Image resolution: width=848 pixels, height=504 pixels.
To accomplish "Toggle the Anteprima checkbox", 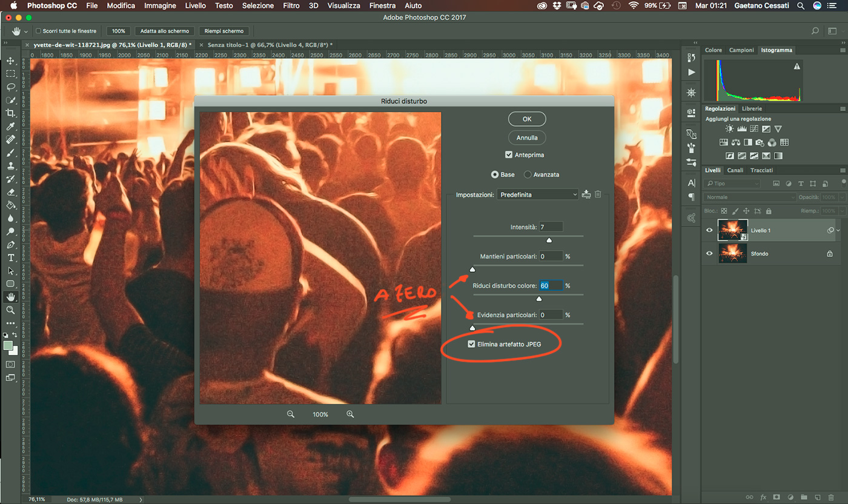I will (509, 154).
